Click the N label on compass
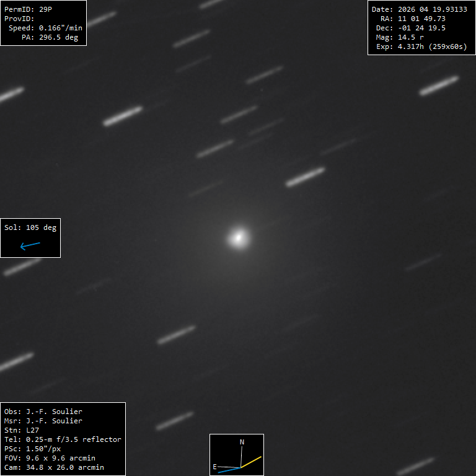 (242, 442)
